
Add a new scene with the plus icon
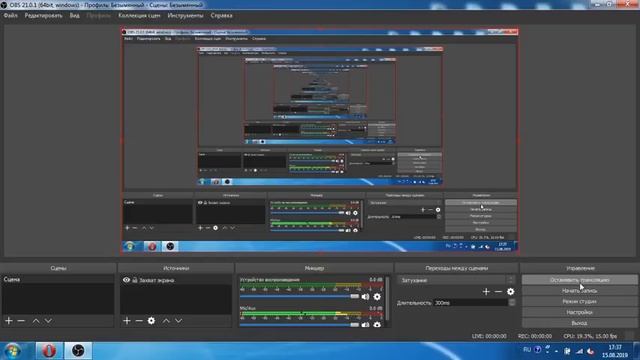click(x=9, y=321)
